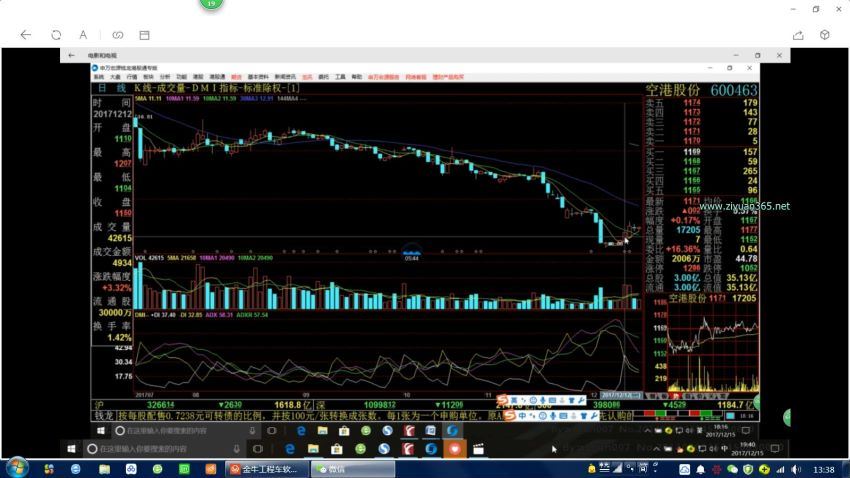The image size is (850, 478).
Task: Click the cube icon at top right
Action: (x=825, y=35)
